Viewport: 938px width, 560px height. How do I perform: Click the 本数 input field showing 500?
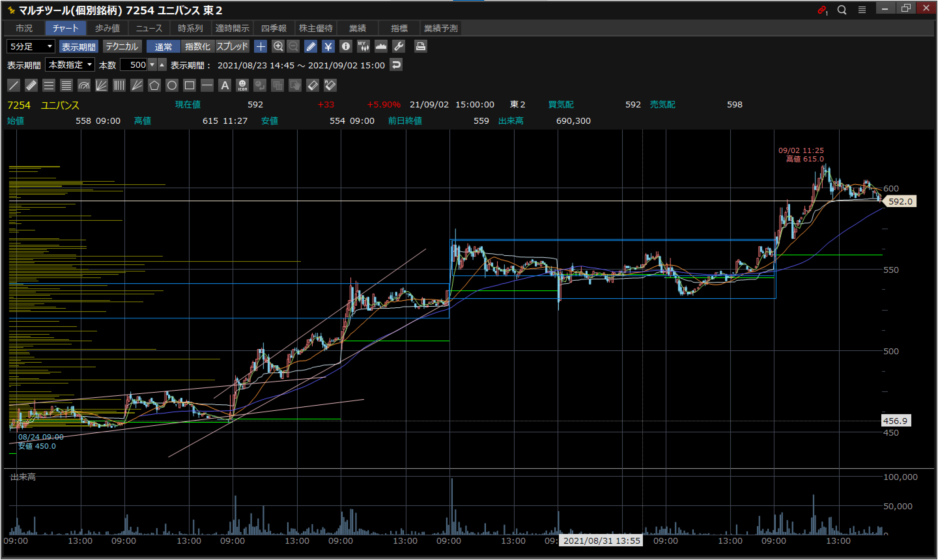point(134,65)
